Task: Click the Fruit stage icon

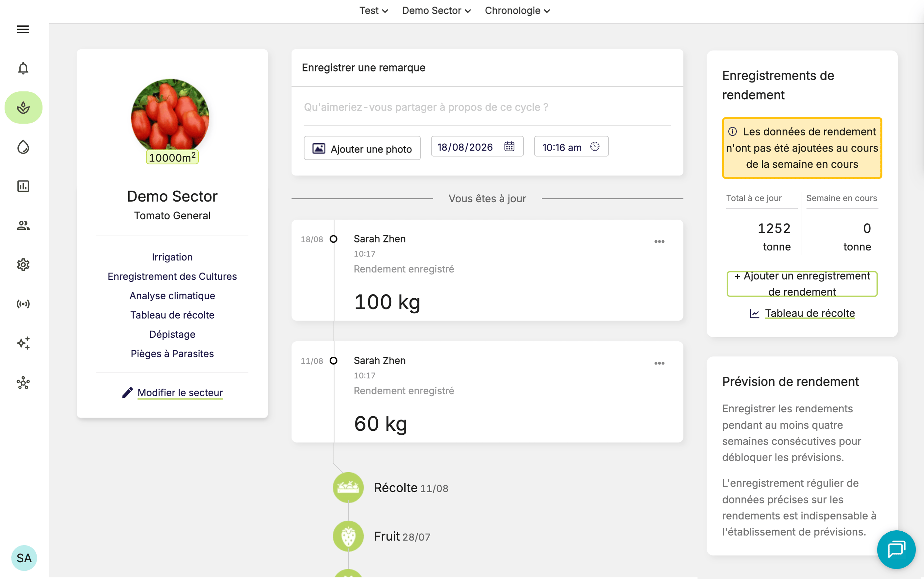Action: tap(348, 536)
